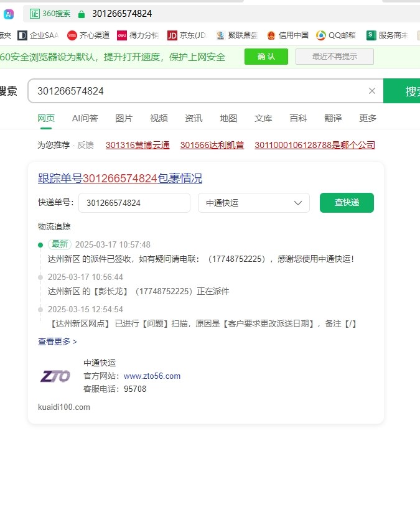Screen dimensions: 420x520
Task: Open the 更多 tab menu
Action: click(368, 118)
